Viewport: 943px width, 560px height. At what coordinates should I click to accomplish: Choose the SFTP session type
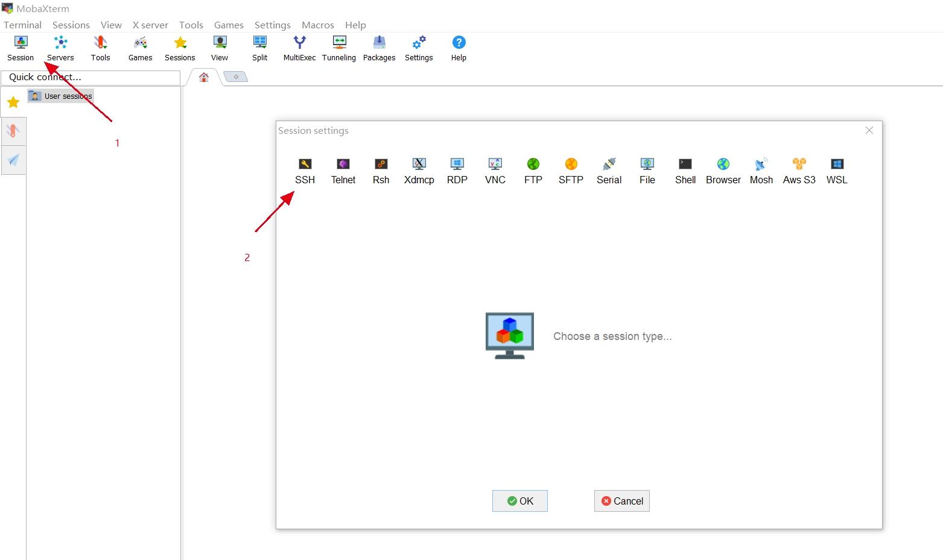(571, 171)
